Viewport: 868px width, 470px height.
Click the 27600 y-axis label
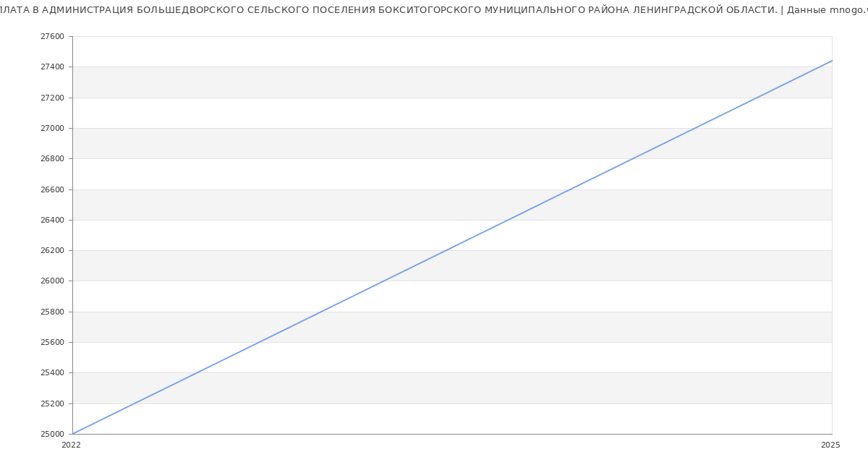point(52,36)
